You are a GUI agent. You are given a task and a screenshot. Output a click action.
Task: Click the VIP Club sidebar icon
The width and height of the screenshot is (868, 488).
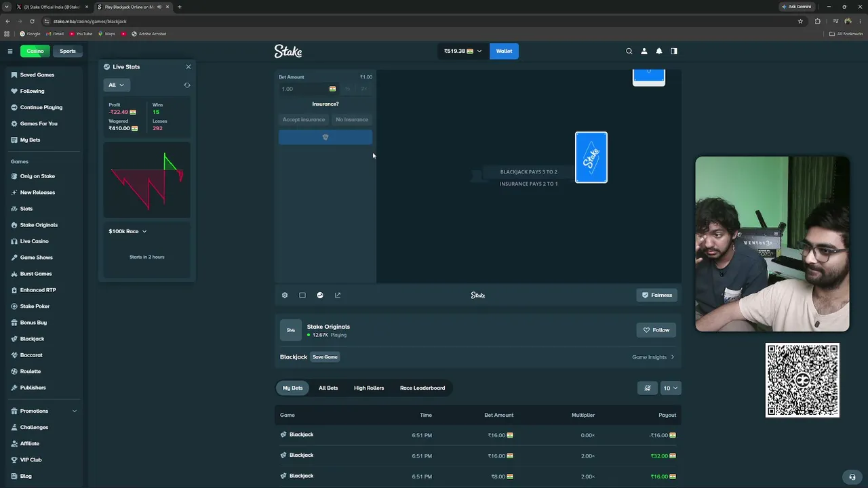click(x=14, y=460)
